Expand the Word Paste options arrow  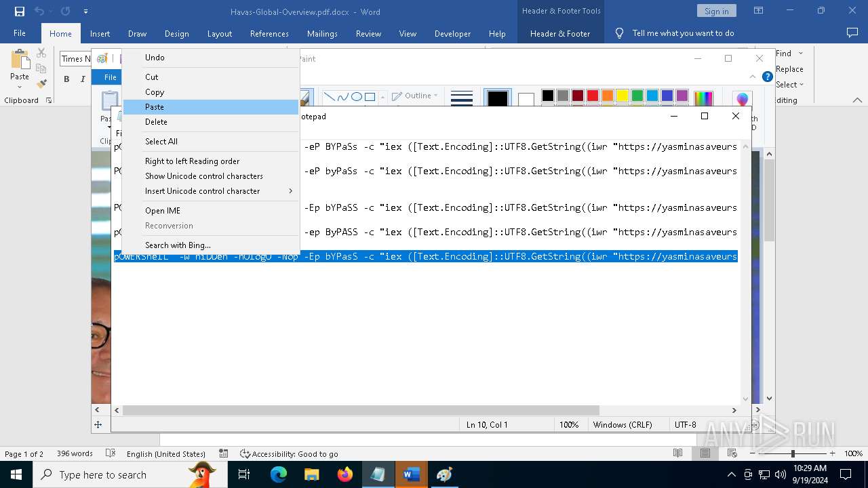(20, 87)
